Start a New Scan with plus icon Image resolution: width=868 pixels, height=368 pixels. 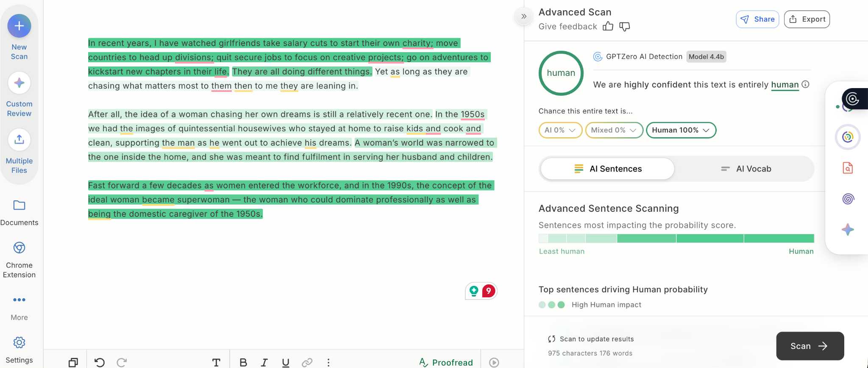[19, 26]
